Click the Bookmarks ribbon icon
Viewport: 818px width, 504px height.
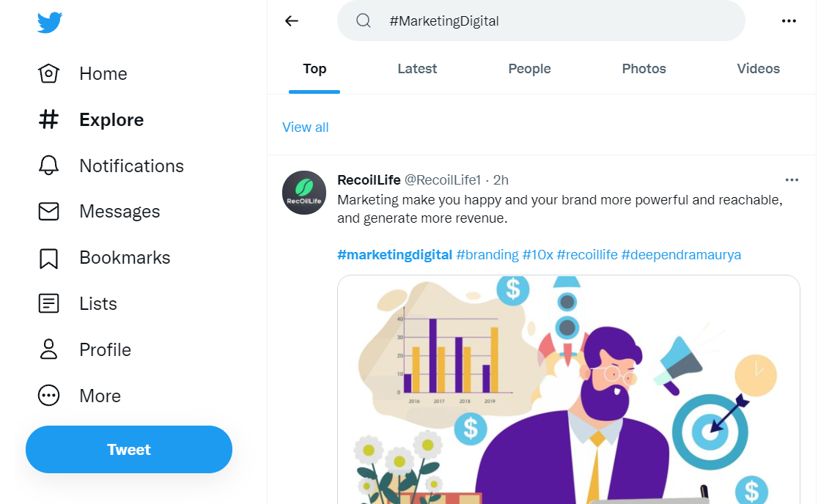[x=48, y=258]
